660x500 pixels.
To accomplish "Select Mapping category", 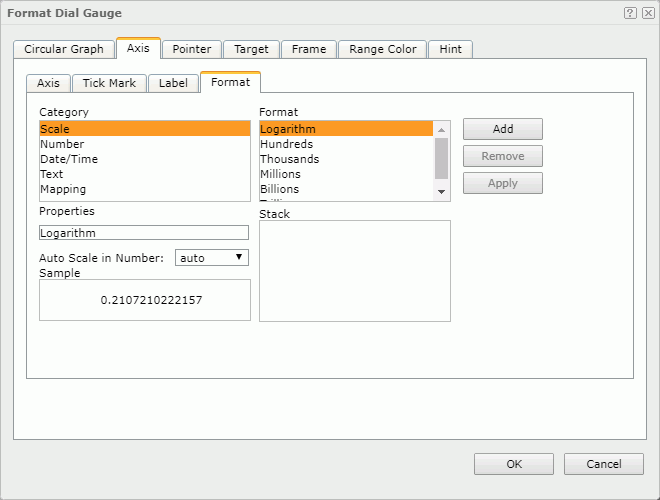I will pos(145,189).
